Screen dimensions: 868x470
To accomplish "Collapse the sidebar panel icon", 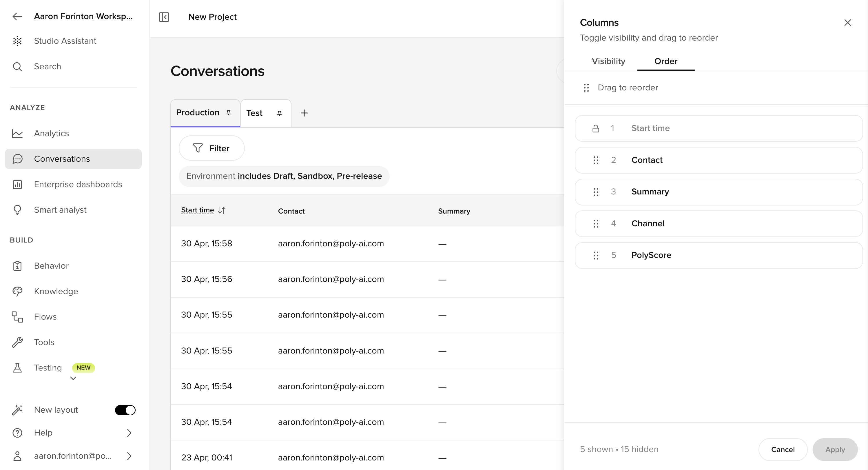I will pyautogui.click(x=164, y=17).
